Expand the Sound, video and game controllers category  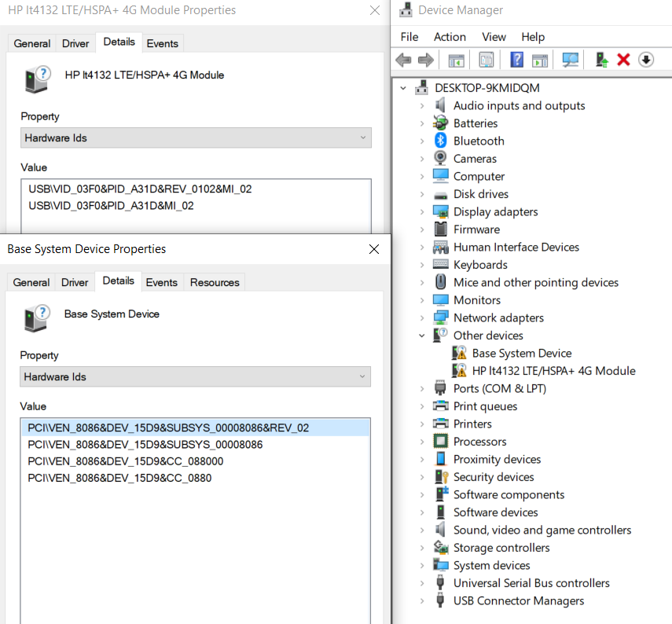(422, 530)
